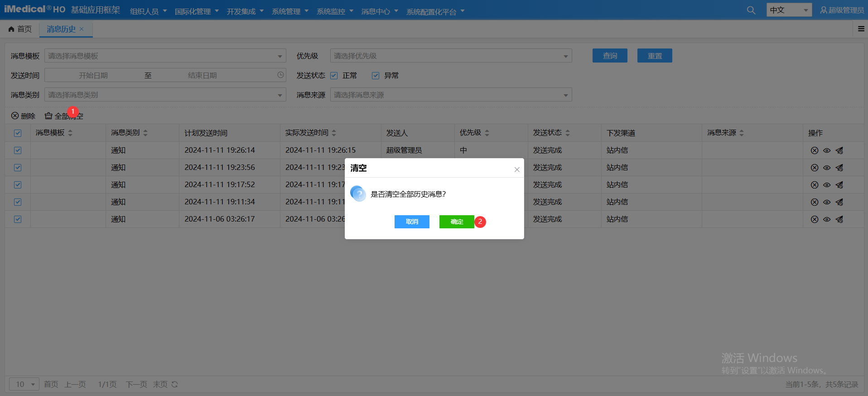Click the resend paper-plane icon in third row
Image resolution: width=868 pixels, height=396 pixels.
839,185
